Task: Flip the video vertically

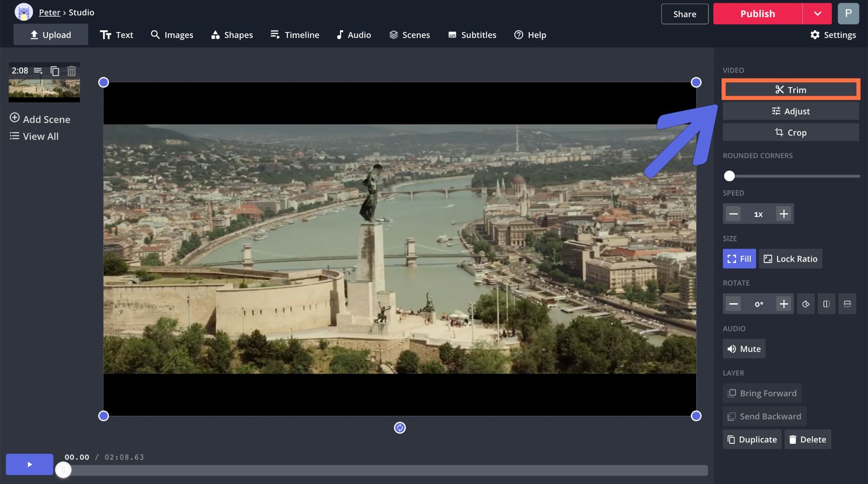Action: [x=847, y=304]
